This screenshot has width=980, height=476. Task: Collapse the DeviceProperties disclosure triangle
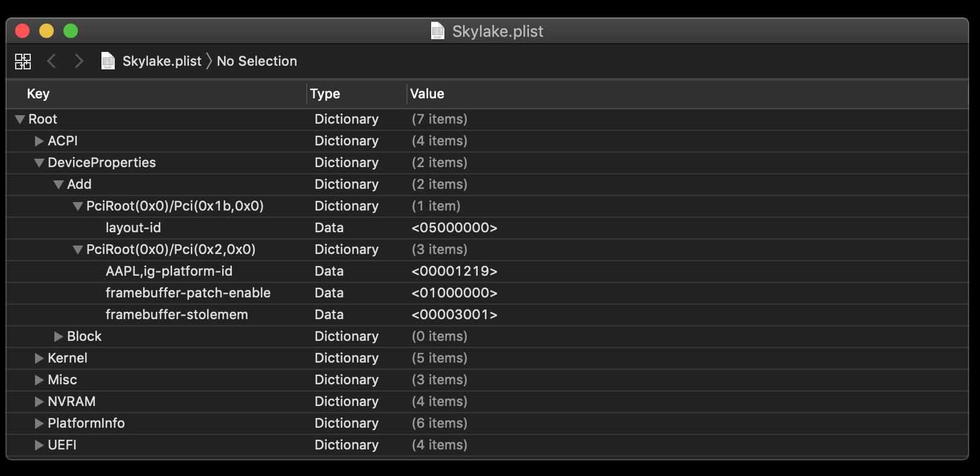click(39, 163)
